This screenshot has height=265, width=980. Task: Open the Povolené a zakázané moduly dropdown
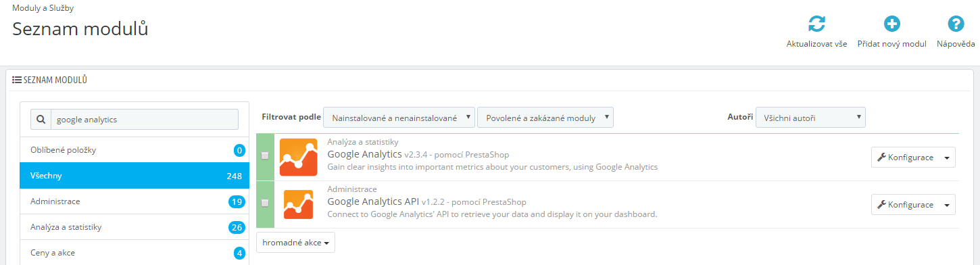point(545,118)
